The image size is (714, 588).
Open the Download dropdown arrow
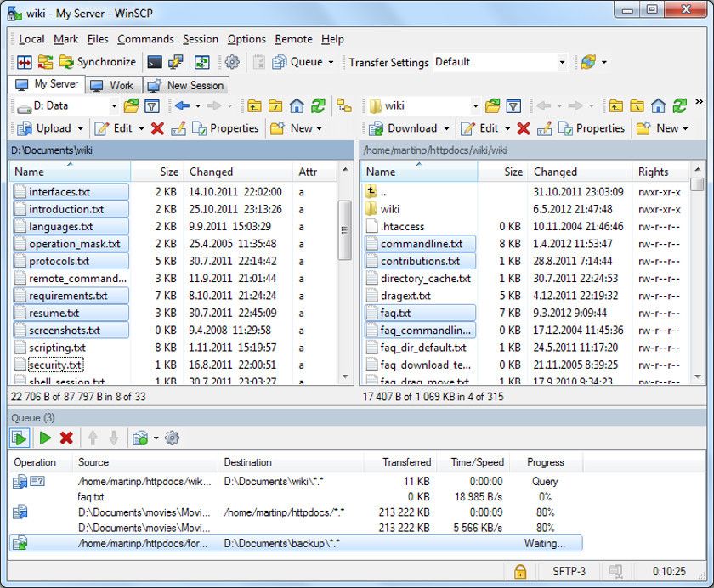click(447, 129)
